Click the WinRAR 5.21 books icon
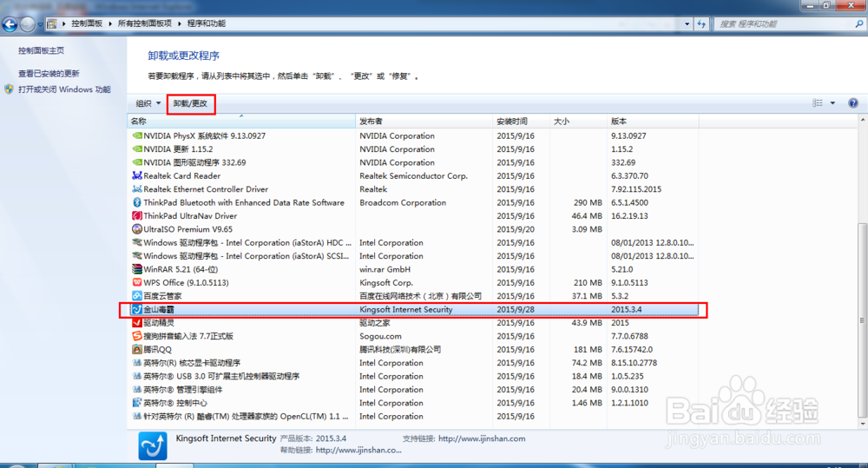Screen dimensions: 868x468 tap(137, 269)
